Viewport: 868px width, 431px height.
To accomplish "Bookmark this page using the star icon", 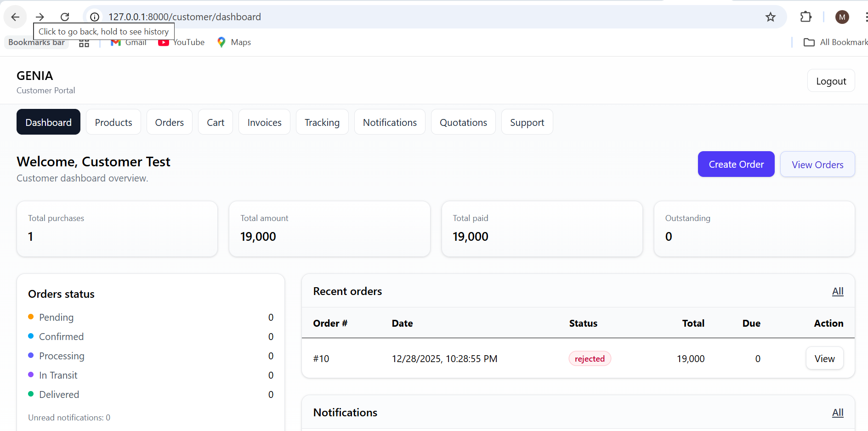I will (x=770, y=17).
